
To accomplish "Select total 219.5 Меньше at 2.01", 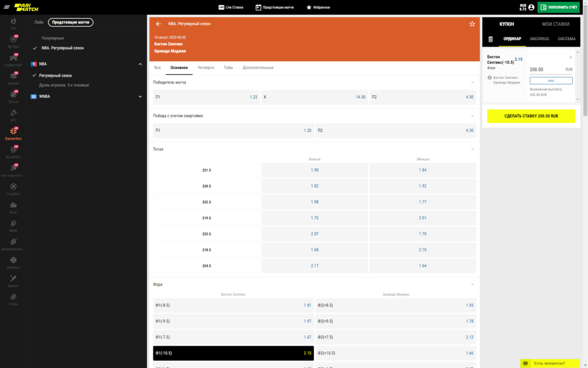I will 423,218.
